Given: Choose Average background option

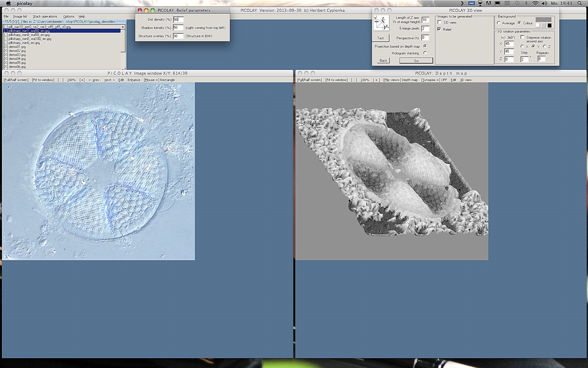Looking at the screenshot, I should 499,23.
